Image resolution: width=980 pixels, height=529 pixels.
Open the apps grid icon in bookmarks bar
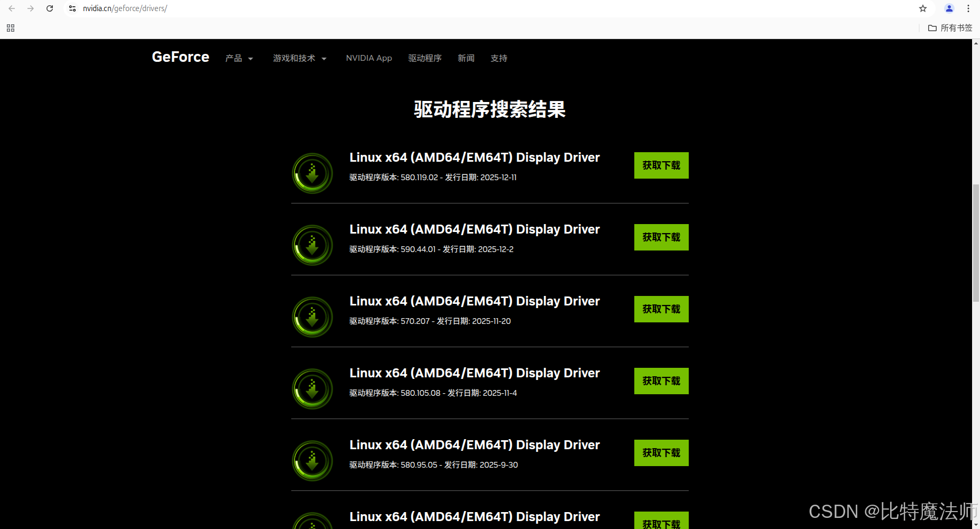coord(11,28)
